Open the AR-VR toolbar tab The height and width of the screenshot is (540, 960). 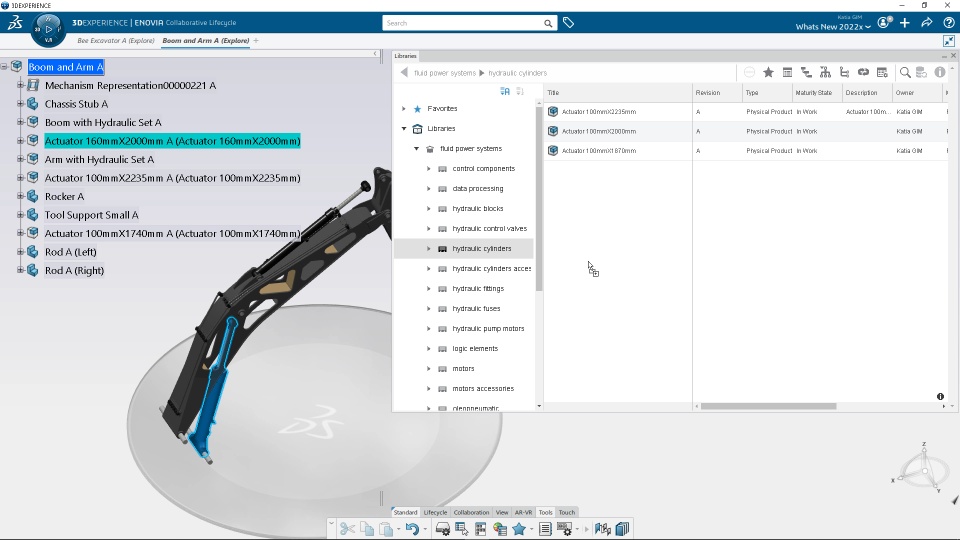[523, 512]
